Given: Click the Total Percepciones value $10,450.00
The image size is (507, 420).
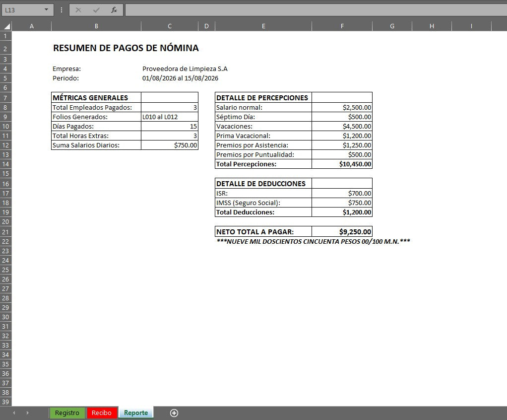Looking at the screenshot, I should tap(342, 164).
